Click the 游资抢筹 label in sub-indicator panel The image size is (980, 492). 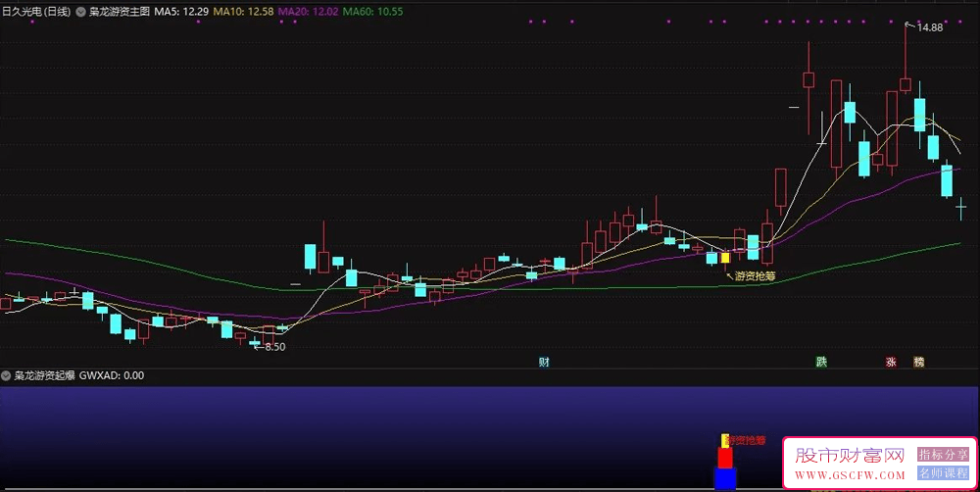tap(747, 441)
